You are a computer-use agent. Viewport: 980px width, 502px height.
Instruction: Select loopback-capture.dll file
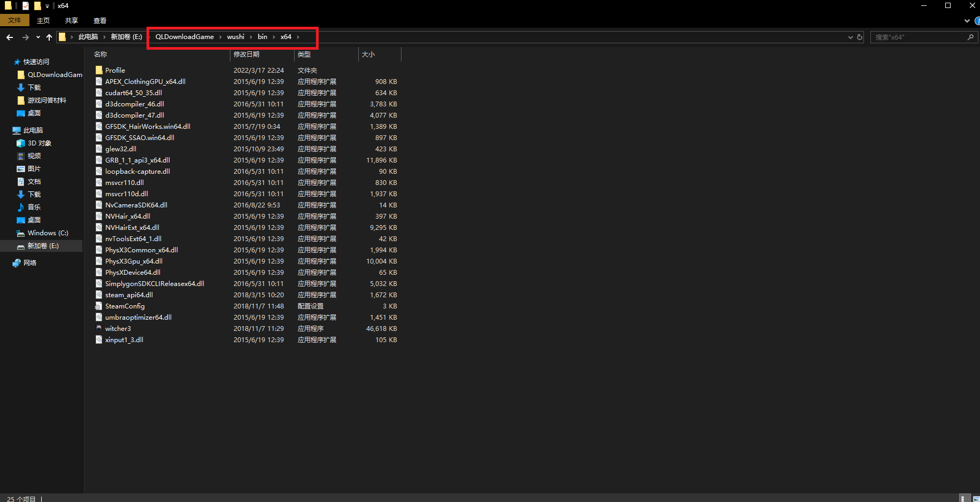coord(137,171)
